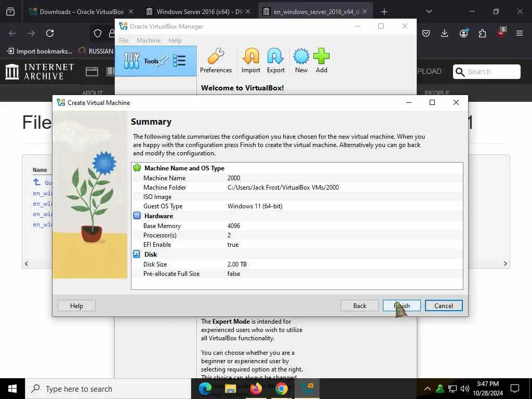
Task: Reload the page in Firefox
Action: point(50,33)
